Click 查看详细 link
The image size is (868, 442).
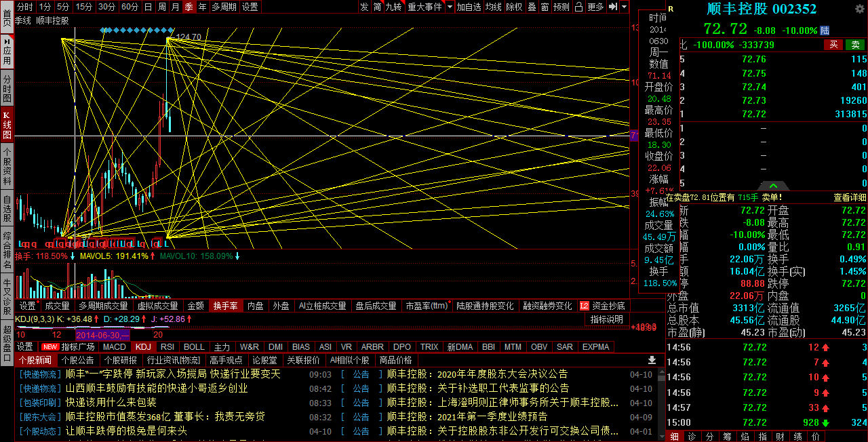[850, 197]
